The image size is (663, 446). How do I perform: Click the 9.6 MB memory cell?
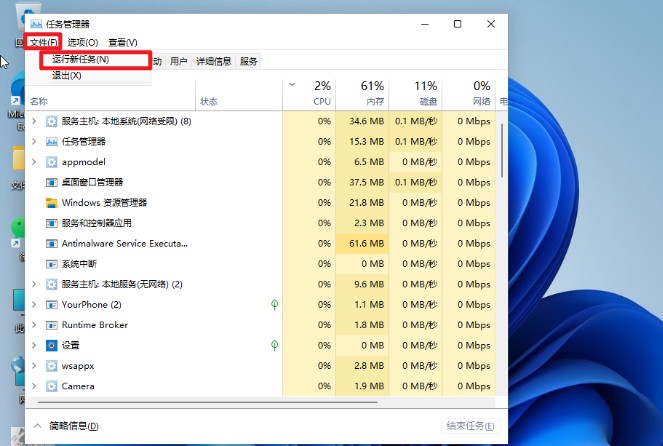pyautogui.click(x=362, y=284)
